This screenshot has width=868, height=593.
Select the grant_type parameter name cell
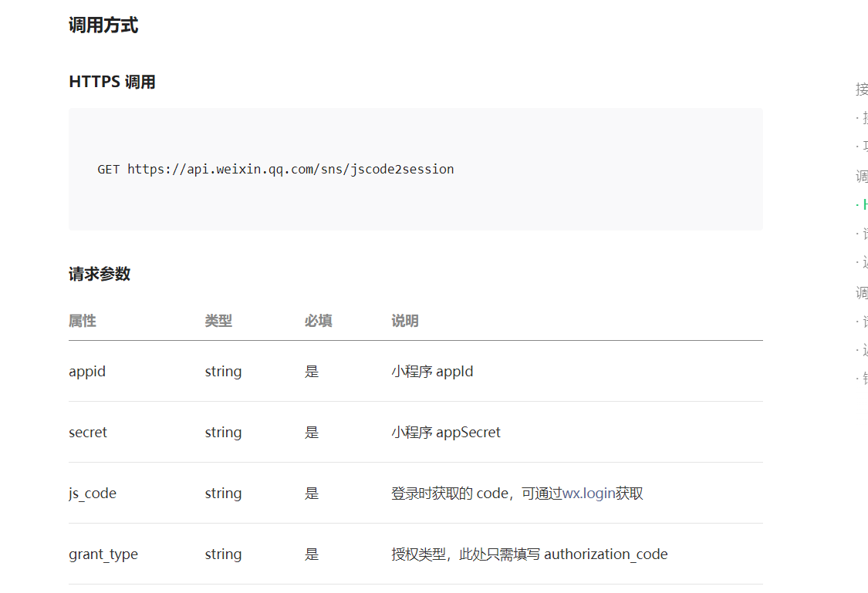pos(103,554)
